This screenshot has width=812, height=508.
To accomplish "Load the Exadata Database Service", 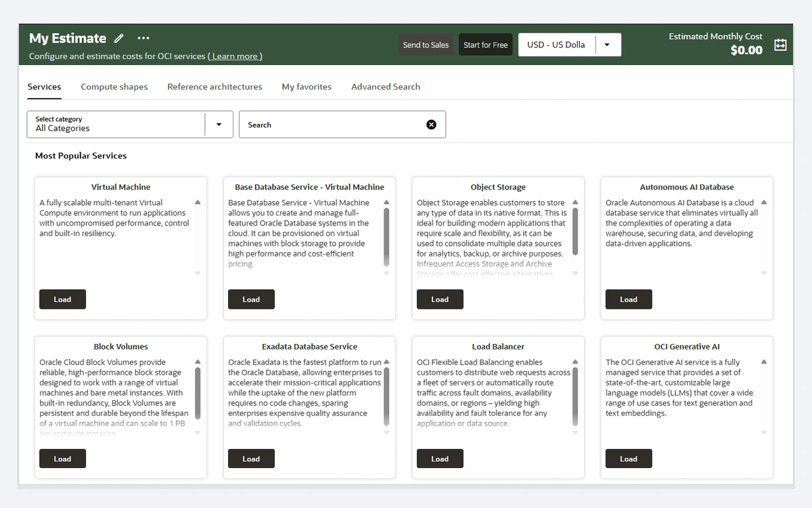I will pos(251,459).
